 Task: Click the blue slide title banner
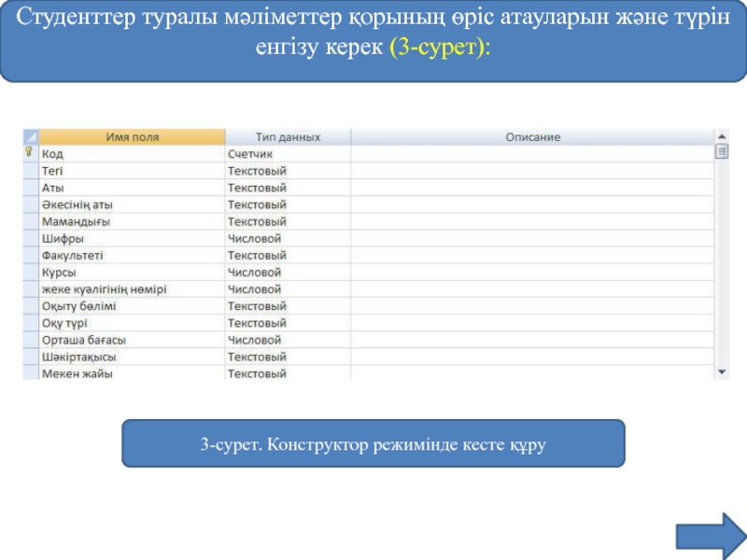pyautogui.click(x=373, y=42)
